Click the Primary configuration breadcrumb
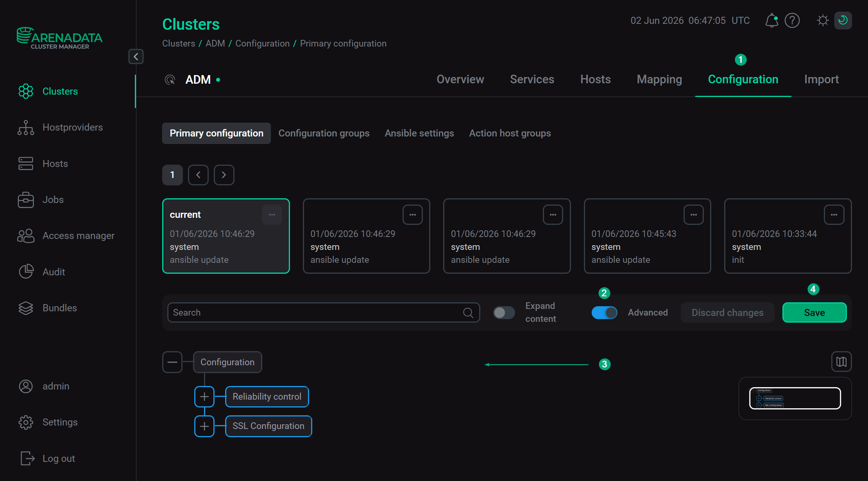This screenshot has height=481, width=868. [343, 43]
